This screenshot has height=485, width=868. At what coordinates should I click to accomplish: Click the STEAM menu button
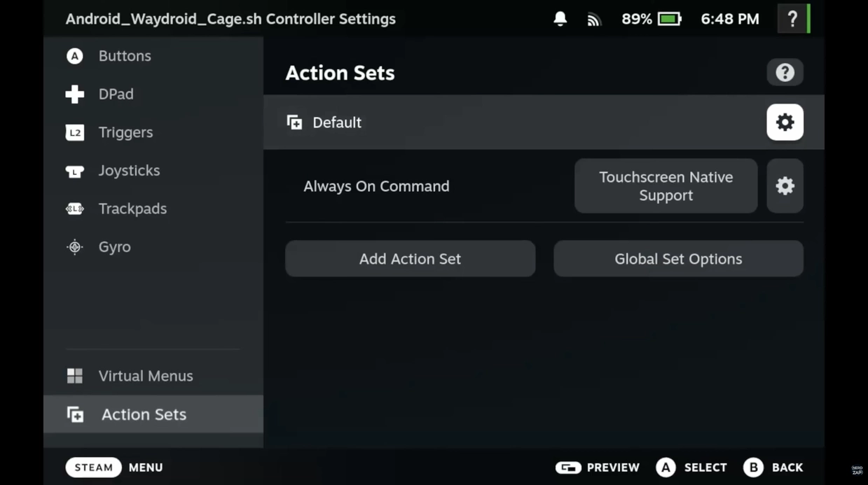(94, 467)
